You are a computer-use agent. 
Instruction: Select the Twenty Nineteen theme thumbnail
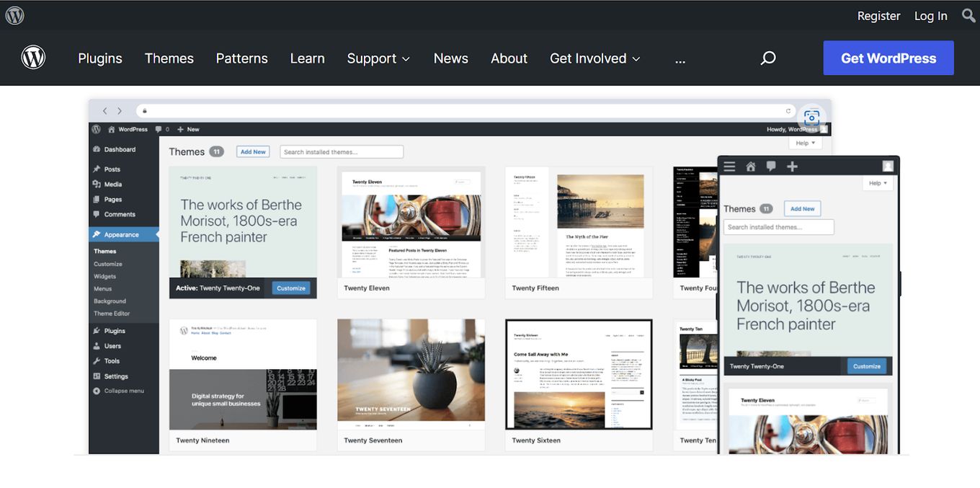tap(243, 375)
